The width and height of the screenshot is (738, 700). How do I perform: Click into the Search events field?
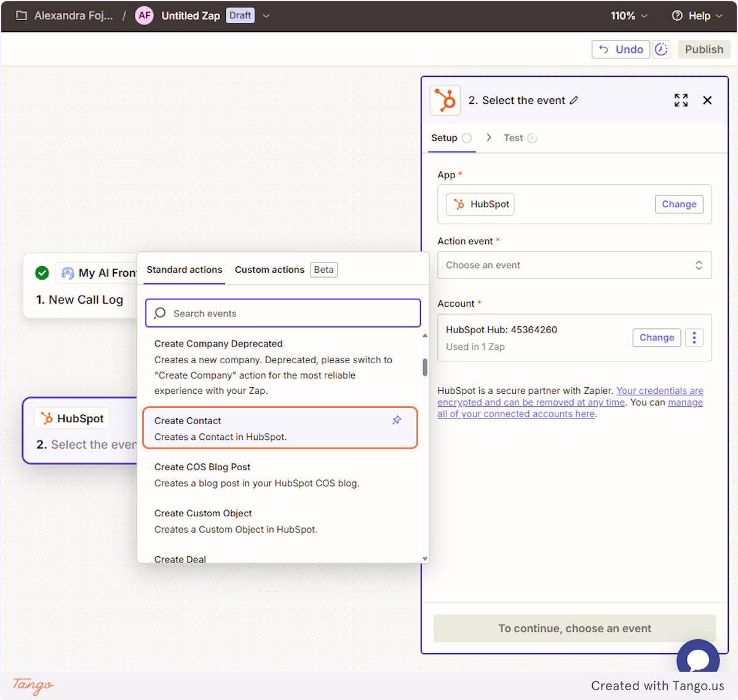[x=283, y=313]
